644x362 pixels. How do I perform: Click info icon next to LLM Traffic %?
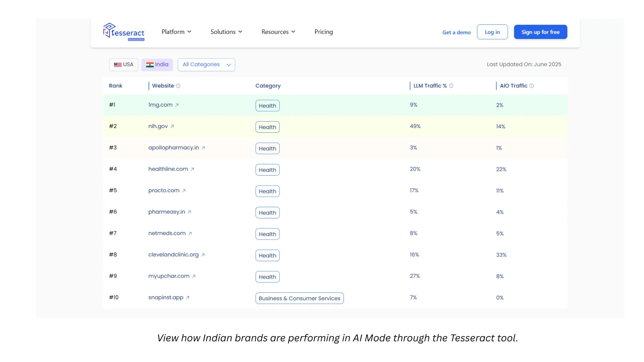click(x=451, y=86)
